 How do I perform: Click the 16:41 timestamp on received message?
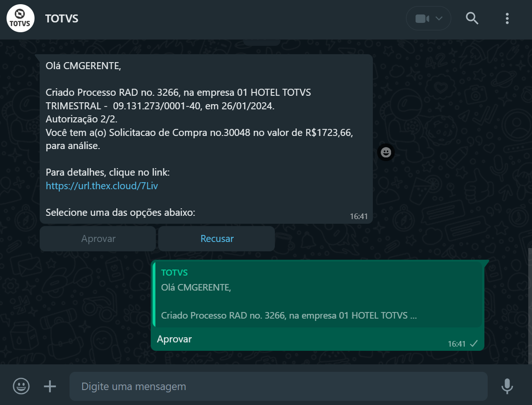click(358, 216)
